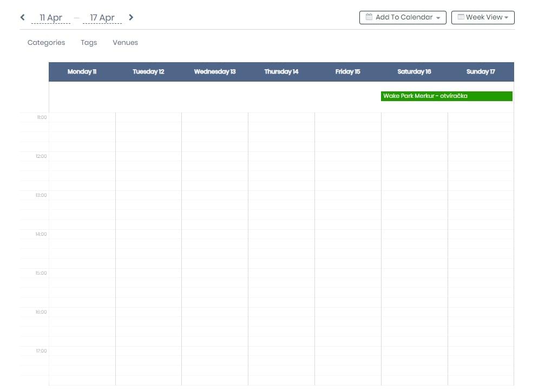Select the Friday 15 column header
The image size is (545, 392).
point(347,71)
